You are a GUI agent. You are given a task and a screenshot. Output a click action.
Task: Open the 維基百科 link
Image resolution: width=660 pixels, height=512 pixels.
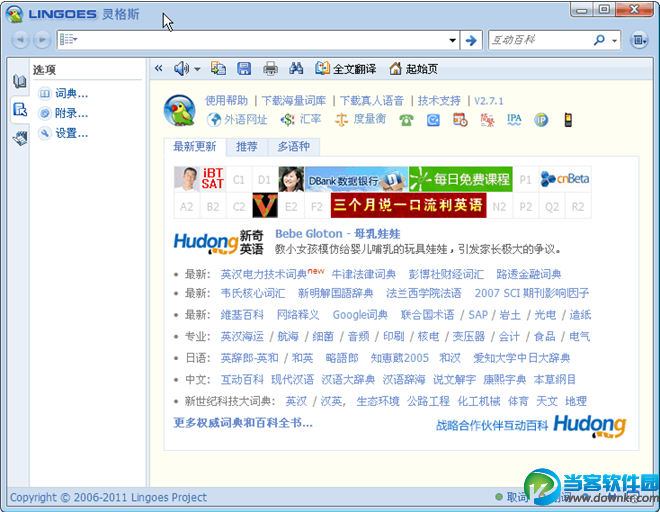[x=242, y=315]
